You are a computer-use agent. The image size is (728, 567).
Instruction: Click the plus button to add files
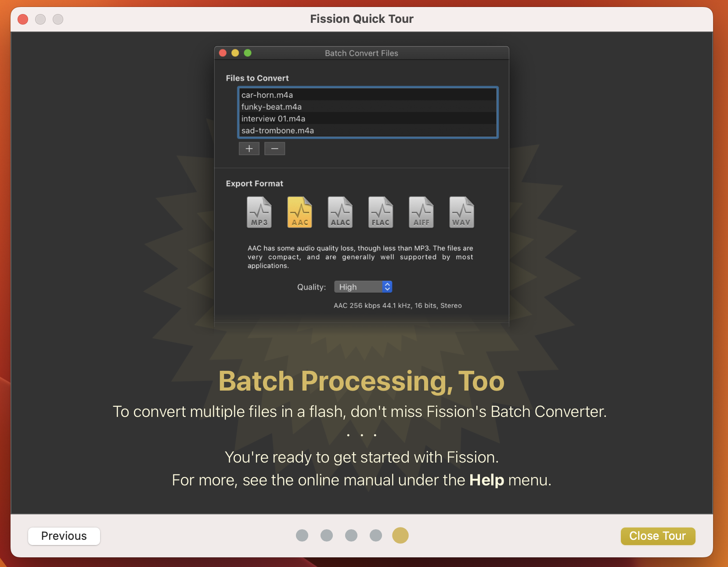click(249, 149)
